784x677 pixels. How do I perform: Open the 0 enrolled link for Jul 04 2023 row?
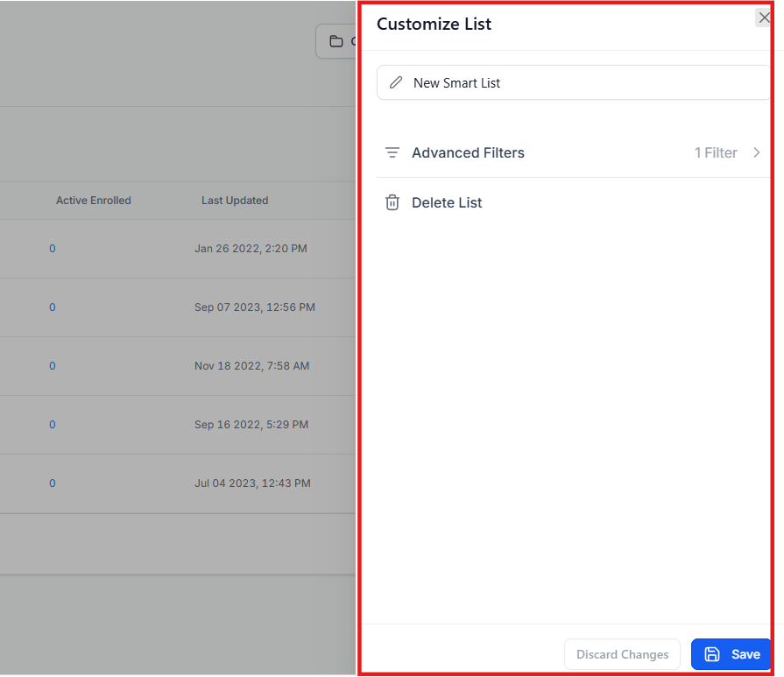(x=53, y=483)
